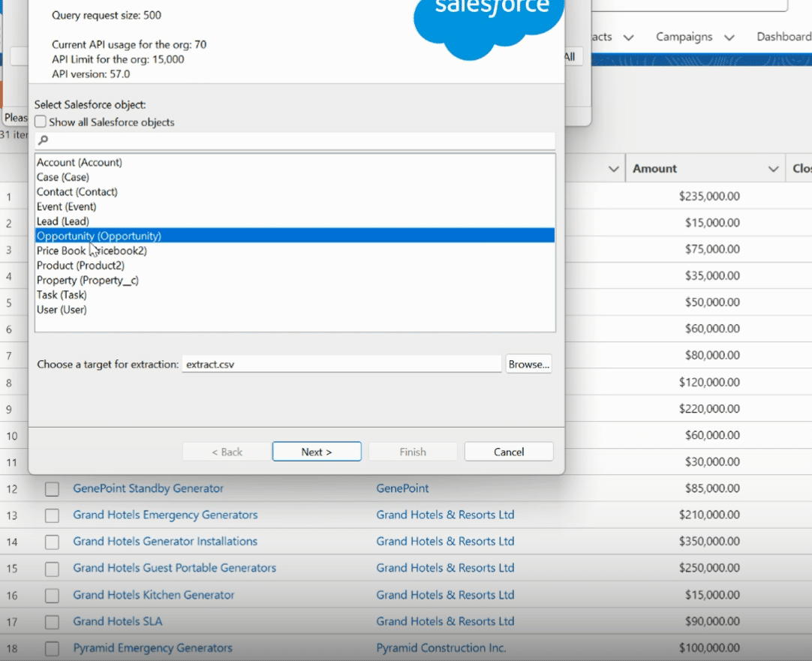Viewport: 812px width, 661px height.
Task: Click the $100,000.00 amount cell
Action: pyautogui.click(x=709, y=647)
